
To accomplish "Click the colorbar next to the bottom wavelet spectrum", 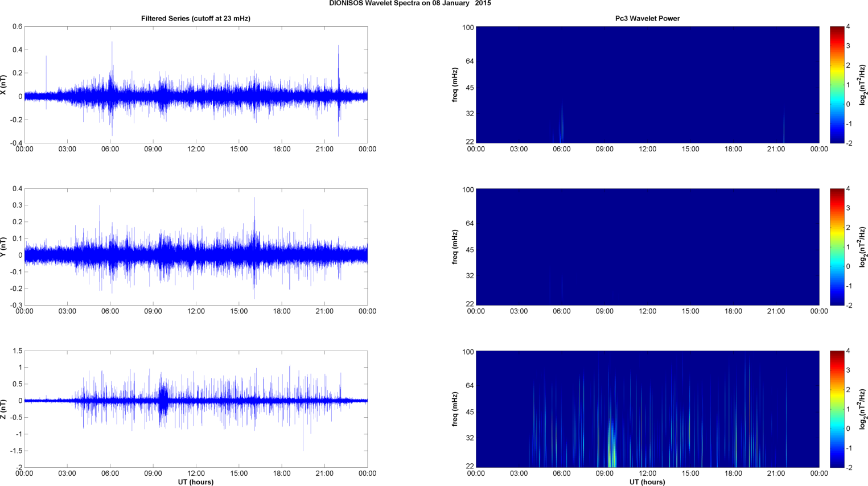I will point(837,409).
